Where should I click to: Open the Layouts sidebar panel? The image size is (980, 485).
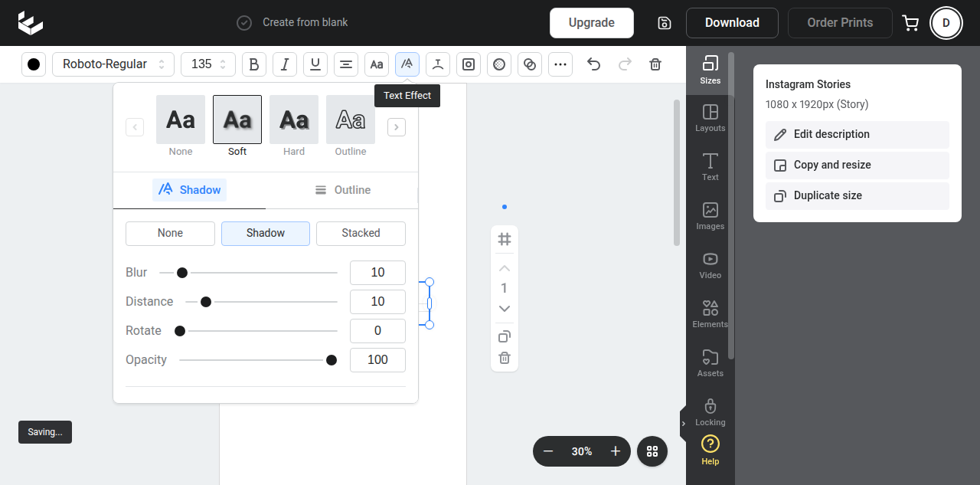click(x=710, y=119)
